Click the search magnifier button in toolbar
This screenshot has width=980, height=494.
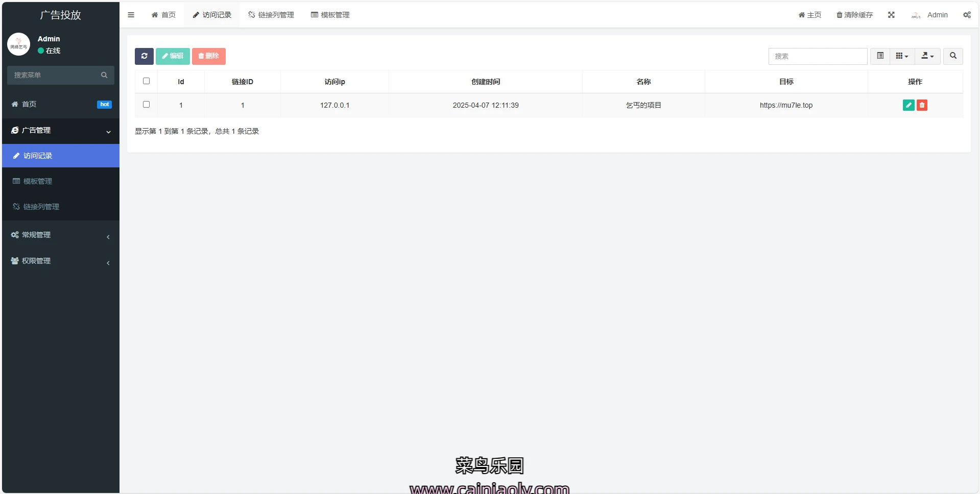(x=953, y=56)
